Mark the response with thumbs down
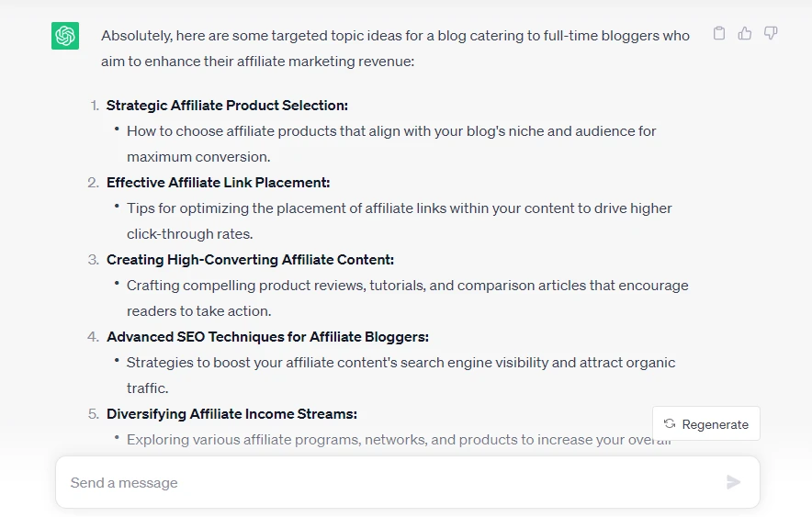Screen dimensions: 812x517 click(771, 33)
